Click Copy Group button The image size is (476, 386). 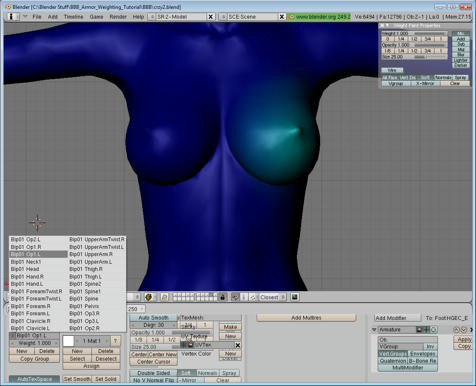[34, 359]
